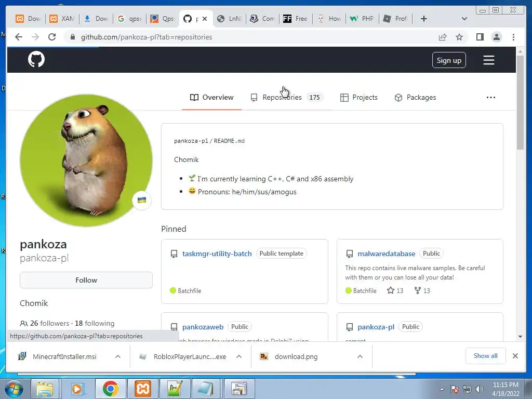The image size is (532, 399).
Task: Click the GitHub Octocat logo in header
Action: click(36, 59)
